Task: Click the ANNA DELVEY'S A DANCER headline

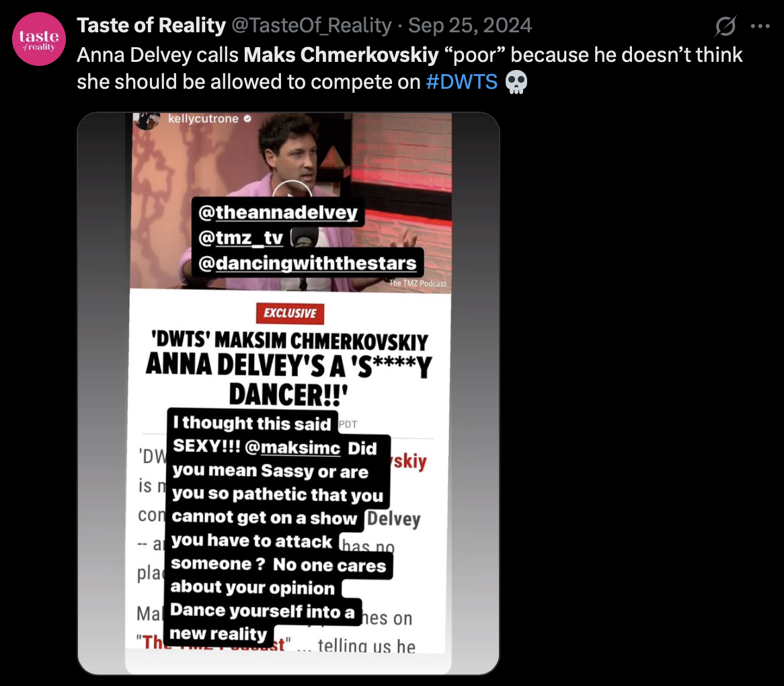Action: point(288,379)
